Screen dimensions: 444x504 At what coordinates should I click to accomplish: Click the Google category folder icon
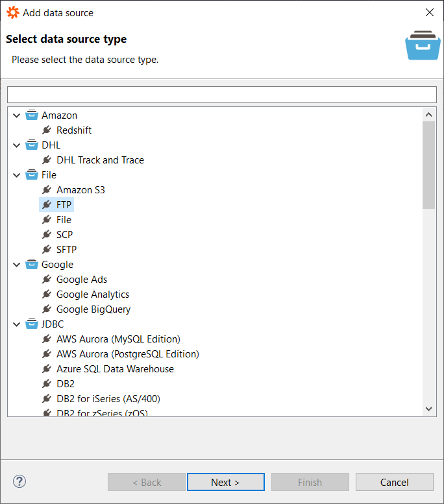32,265
